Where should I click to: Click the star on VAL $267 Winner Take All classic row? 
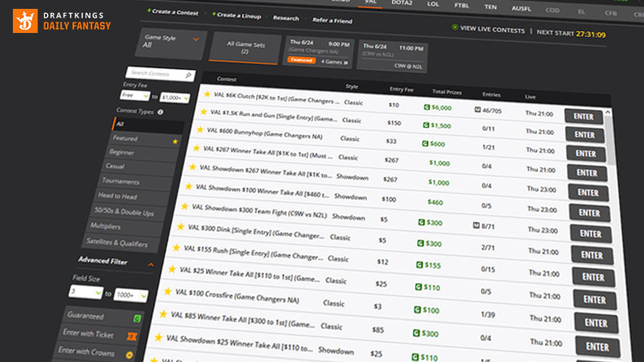(196, 148)
